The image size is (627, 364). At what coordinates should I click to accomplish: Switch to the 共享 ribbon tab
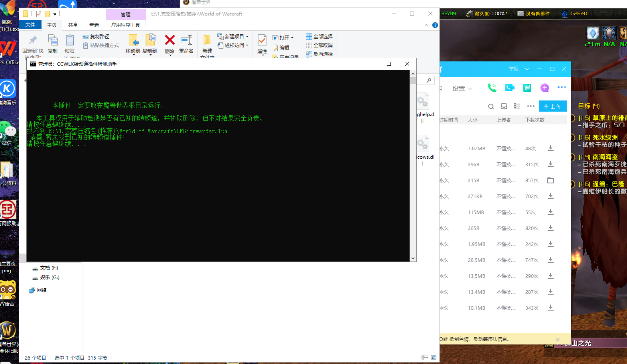73,25
